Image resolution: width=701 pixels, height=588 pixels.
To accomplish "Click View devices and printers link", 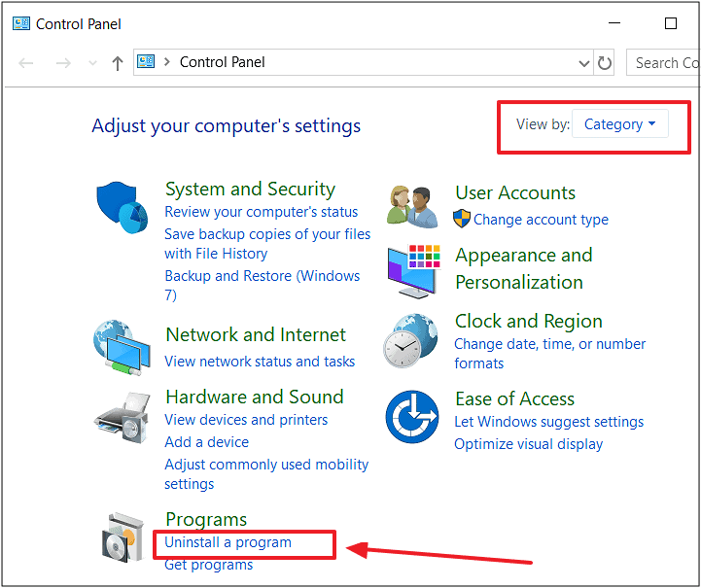I will click(x=246, y=420).
